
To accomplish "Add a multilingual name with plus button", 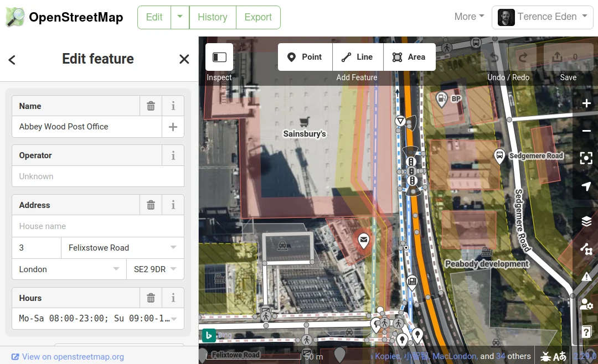I will coord(173,127).
